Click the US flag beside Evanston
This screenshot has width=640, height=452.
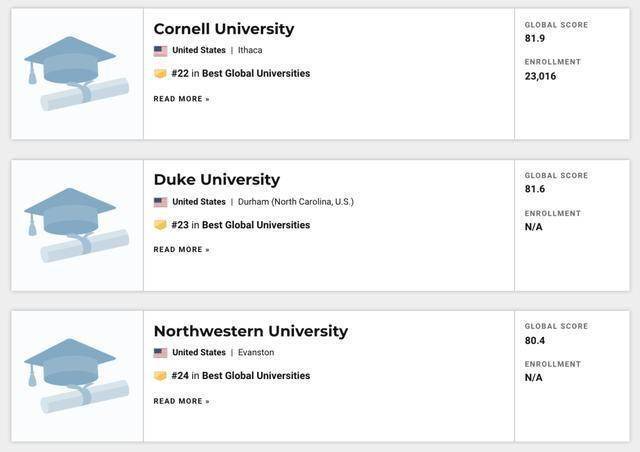tap(160, 352)
